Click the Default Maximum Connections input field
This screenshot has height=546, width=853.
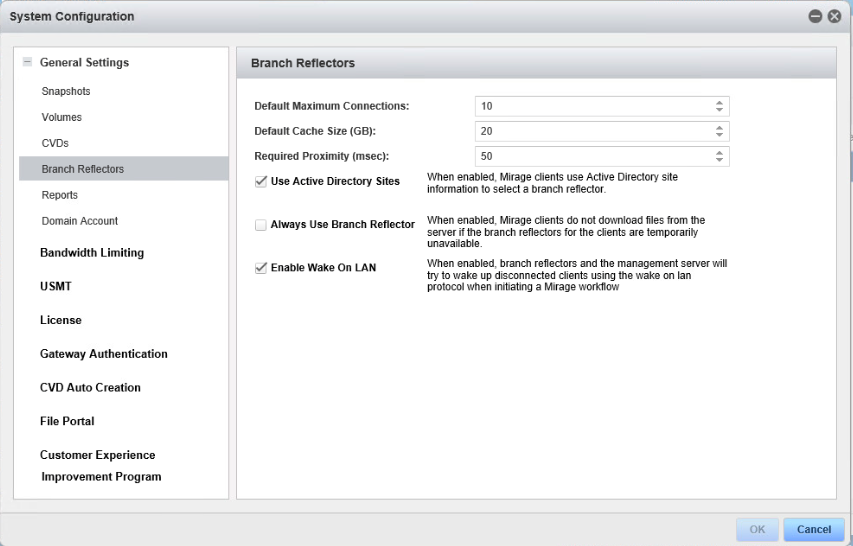coord(592,106)
